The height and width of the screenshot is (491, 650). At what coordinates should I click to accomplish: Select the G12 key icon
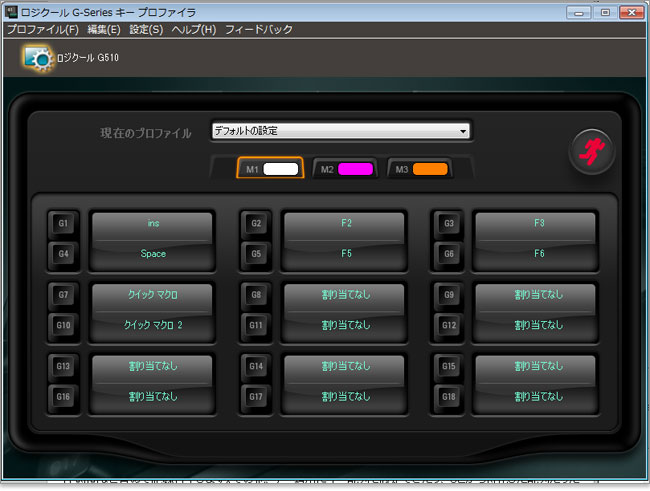click(448, 325)
